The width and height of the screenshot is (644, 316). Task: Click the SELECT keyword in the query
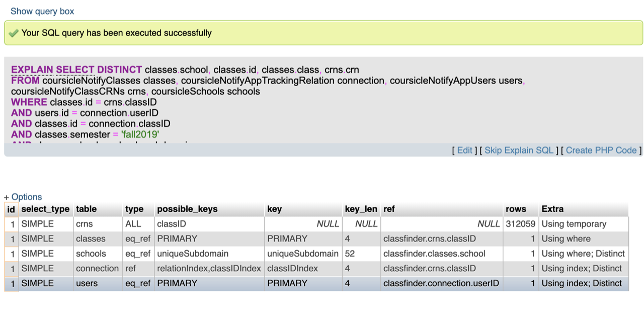click(x=75, y=69)
